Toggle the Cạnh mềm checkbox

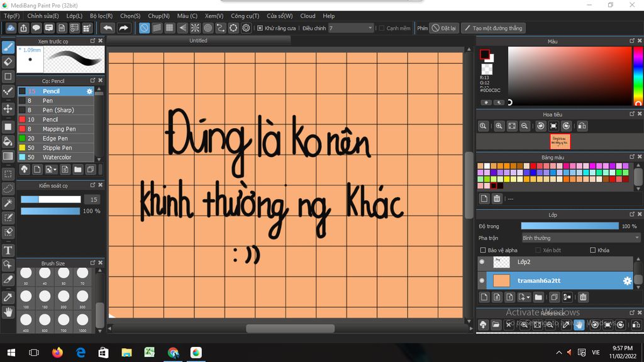point(382,28)
